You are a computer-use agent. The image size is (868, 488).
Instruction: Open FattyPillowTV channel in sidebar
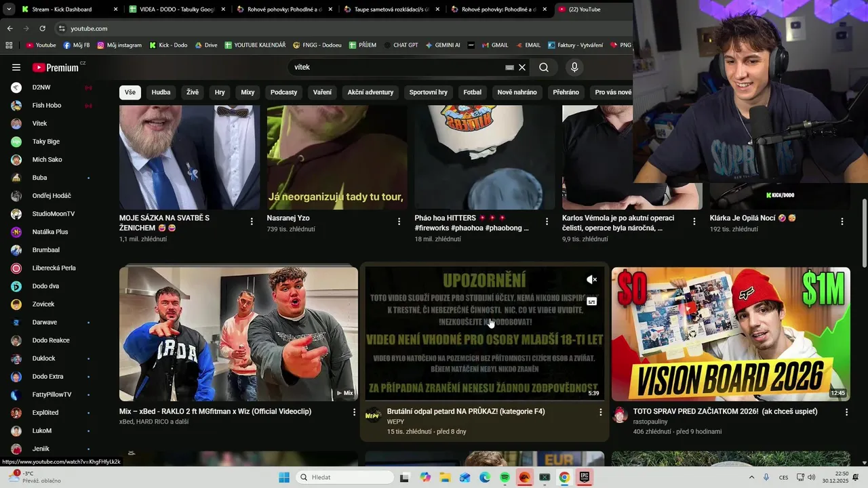click(x=51, y=394)
